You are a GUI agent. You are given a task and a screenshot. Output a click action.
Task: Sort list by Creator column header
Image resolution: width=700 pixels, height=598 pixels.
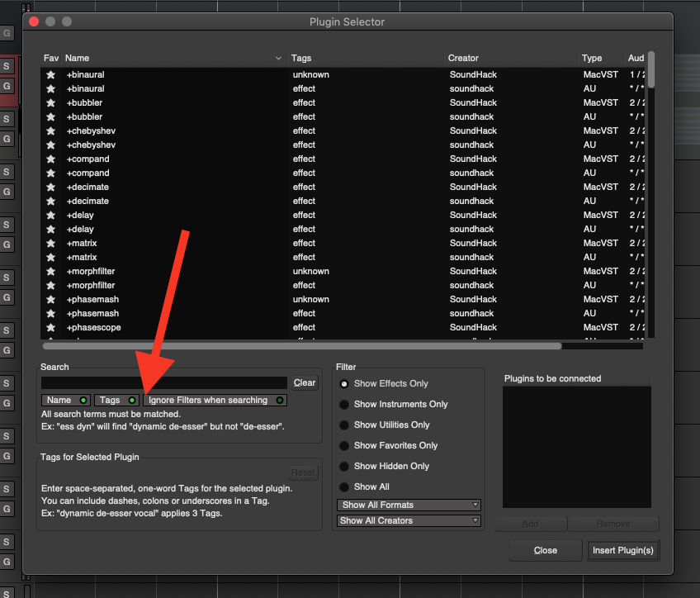point(463,58)
